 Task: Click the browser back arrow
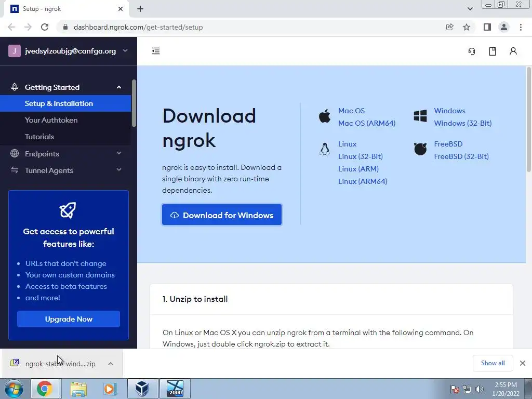(11, 27)
